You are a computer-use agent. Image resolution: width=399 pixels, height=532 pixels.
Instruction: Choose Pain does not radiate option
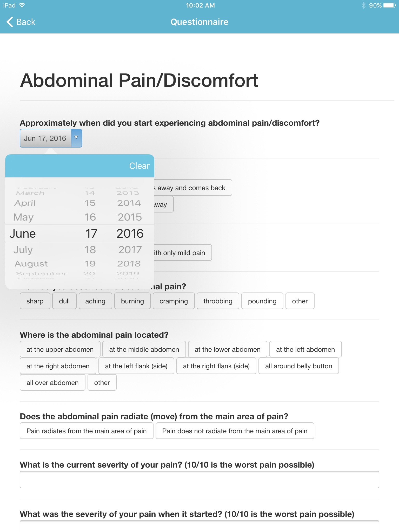[x=235, y=431]
